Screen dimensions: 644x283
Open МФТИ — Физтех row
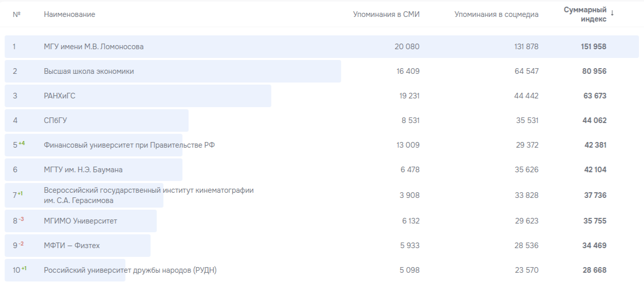point(72,246)
